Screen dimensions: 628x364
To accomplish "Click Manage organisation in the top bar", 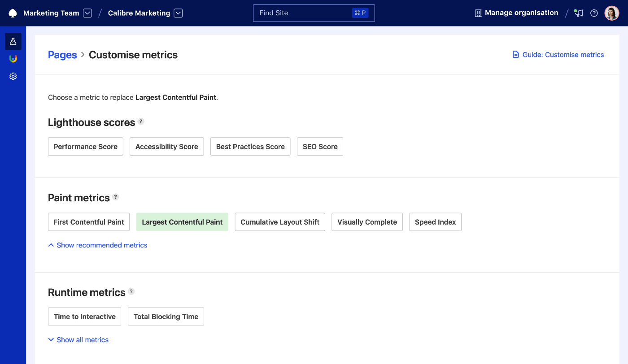I will pos(521,13).
